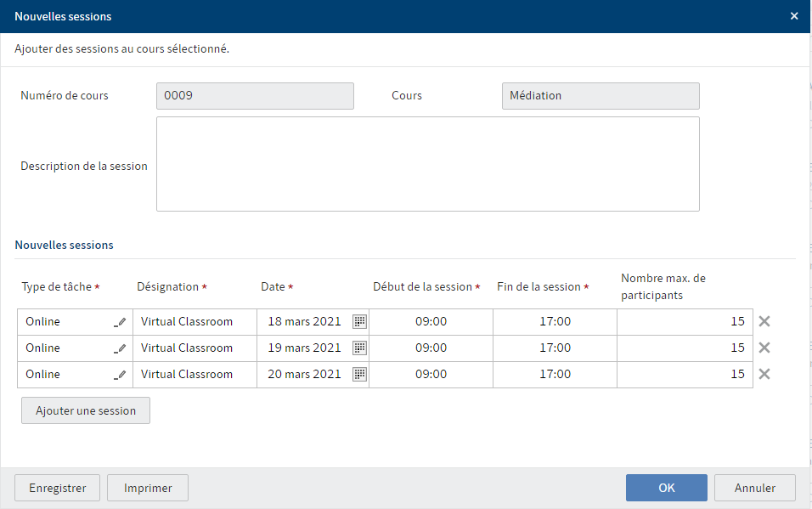Click the 09:00 start time in the 20 mars row
This screenshot has width=812, height=509.
(x=431, y=375)
